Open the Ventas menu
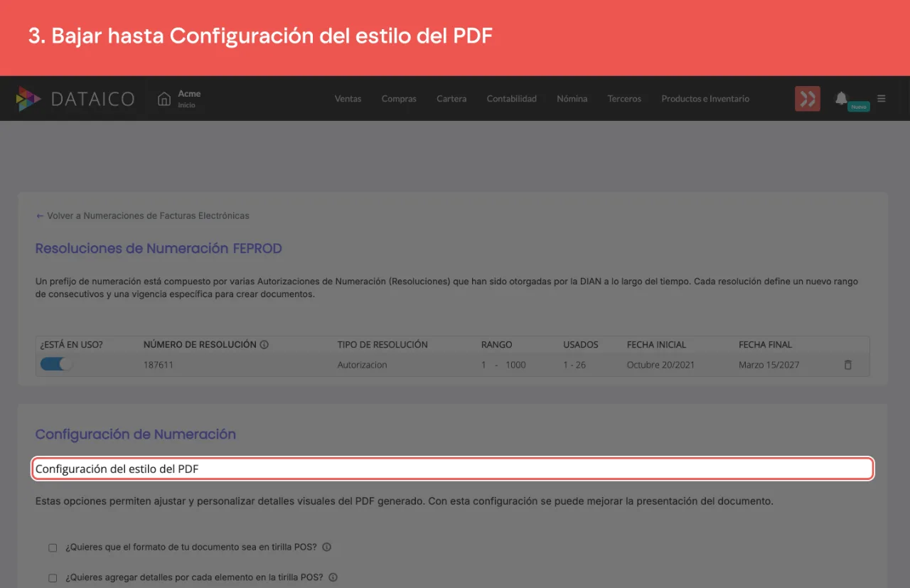 (x=348, y=99)
